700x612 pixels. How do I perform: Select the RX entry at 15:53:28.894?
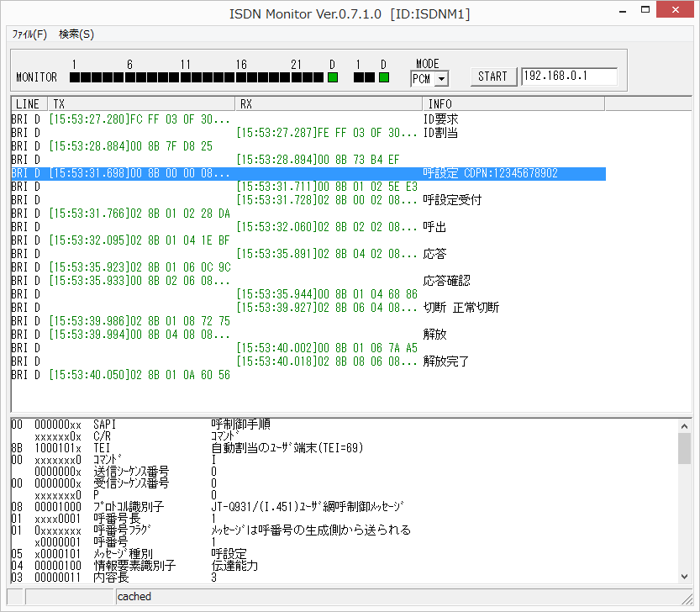pyautogui.click(x=318, y=160)
